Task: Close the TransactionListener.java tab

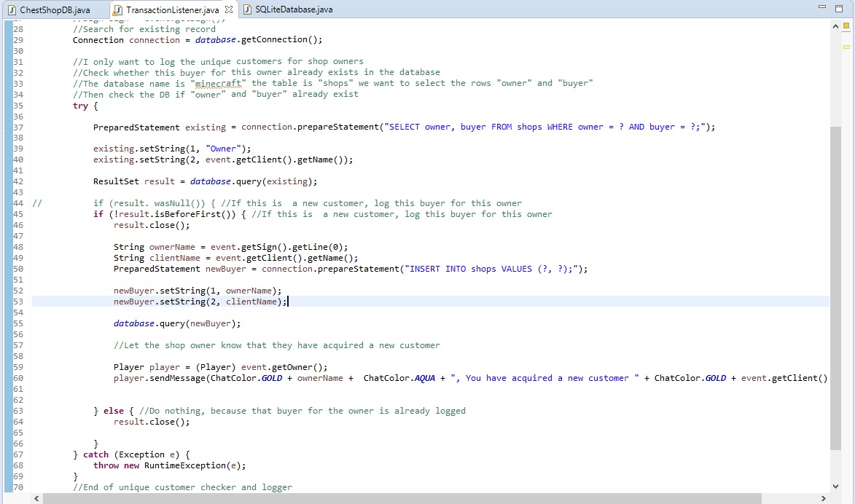Action: (229, 9)
